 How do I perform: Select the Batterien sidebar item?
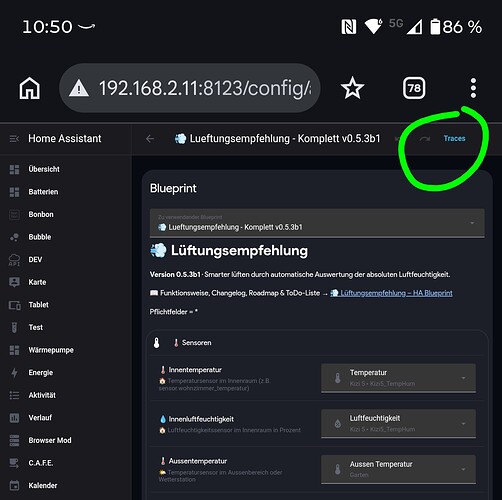click(66, 192)
